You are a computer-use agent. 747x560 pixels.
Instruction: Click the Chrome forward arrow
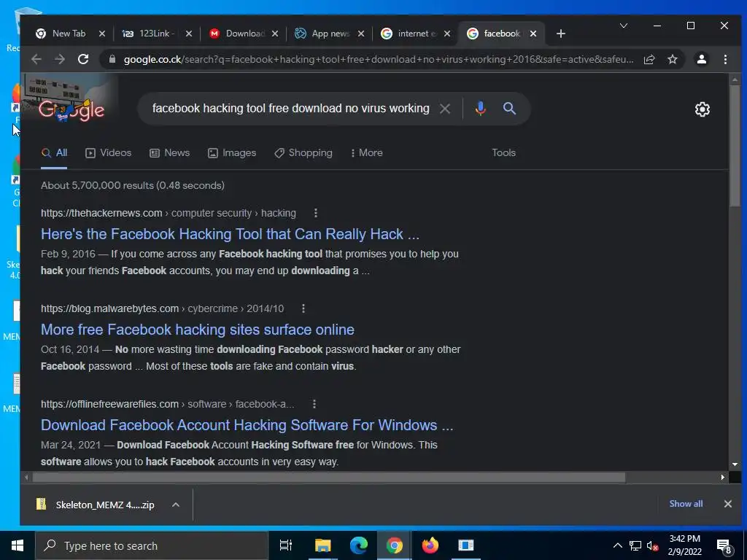[x=60, y=59]
